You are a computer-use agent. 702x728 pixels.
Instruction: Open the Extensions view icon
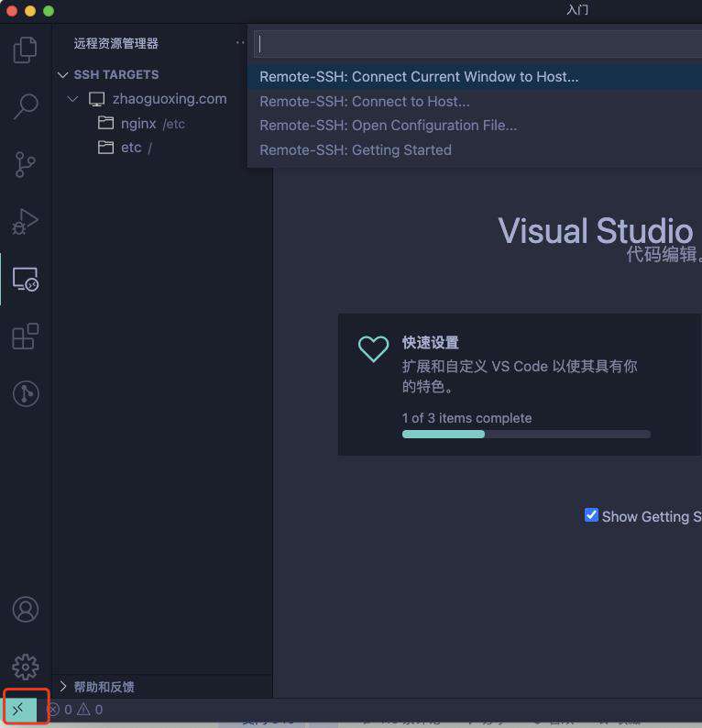point(25,336)
